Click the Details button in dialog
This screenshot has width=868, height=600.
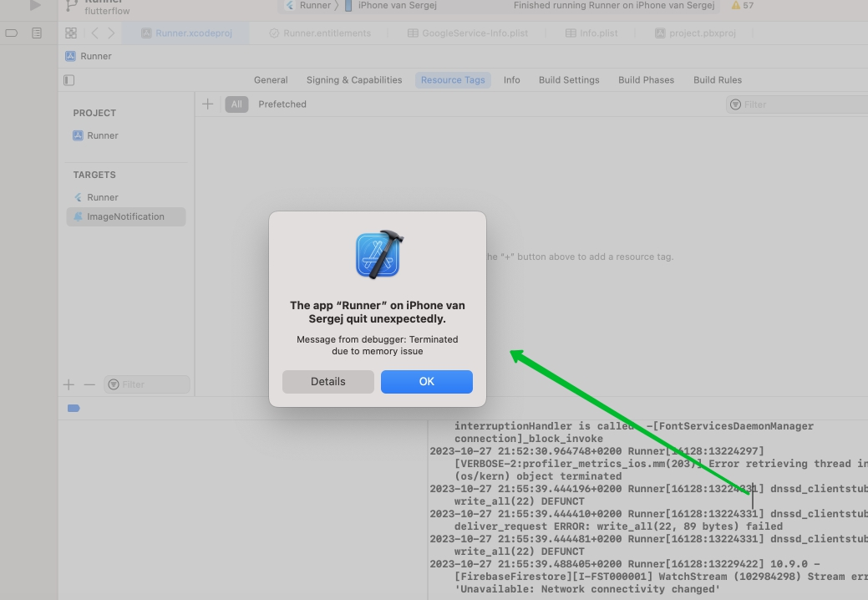coord(327,382)
